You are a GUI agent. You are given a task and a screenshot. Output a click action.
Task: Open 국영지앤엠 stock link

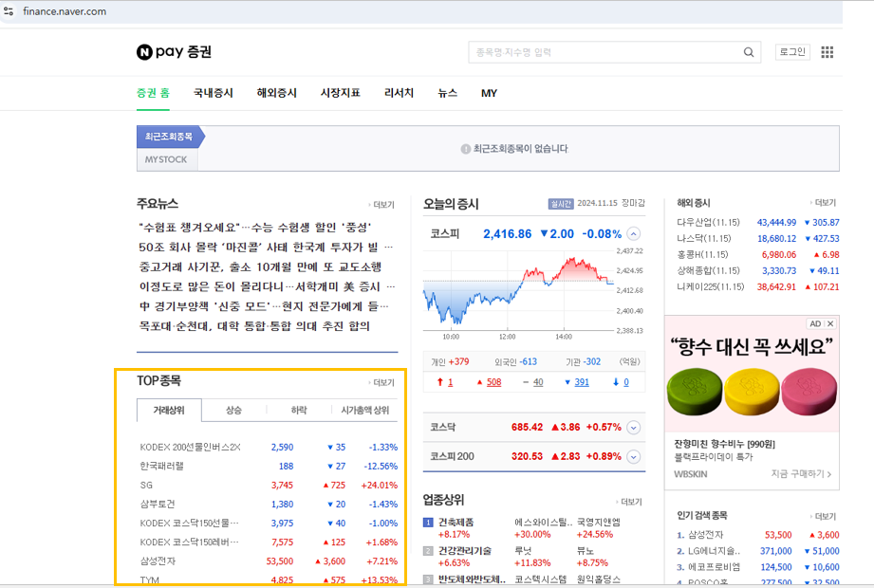tap(599, 523)
